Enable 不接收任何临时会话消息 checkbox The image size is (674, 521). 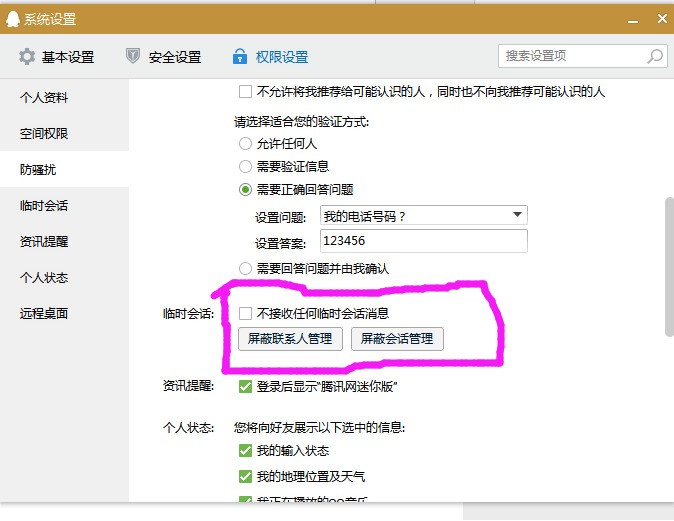pyautogui.click(x=245, y=313)
